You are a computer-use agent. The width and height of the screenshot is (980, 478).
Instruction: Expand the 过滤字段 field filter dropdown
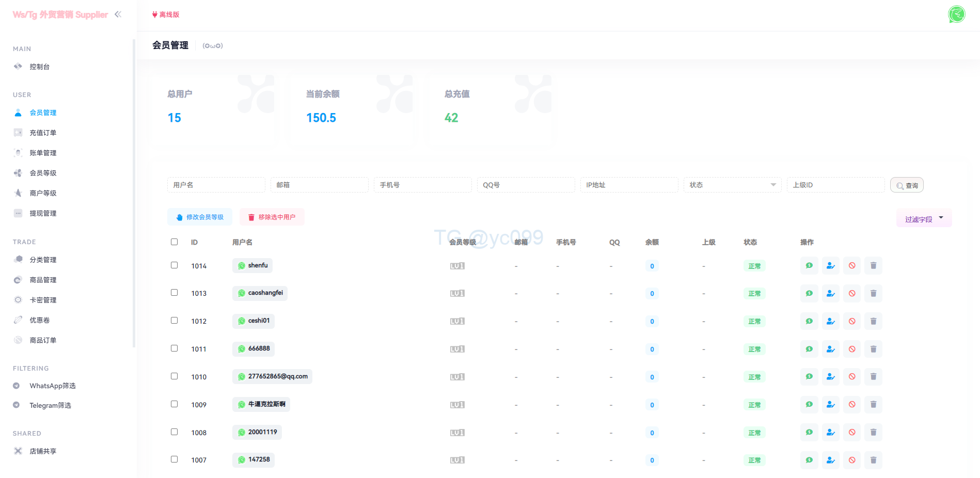(924, 218)
